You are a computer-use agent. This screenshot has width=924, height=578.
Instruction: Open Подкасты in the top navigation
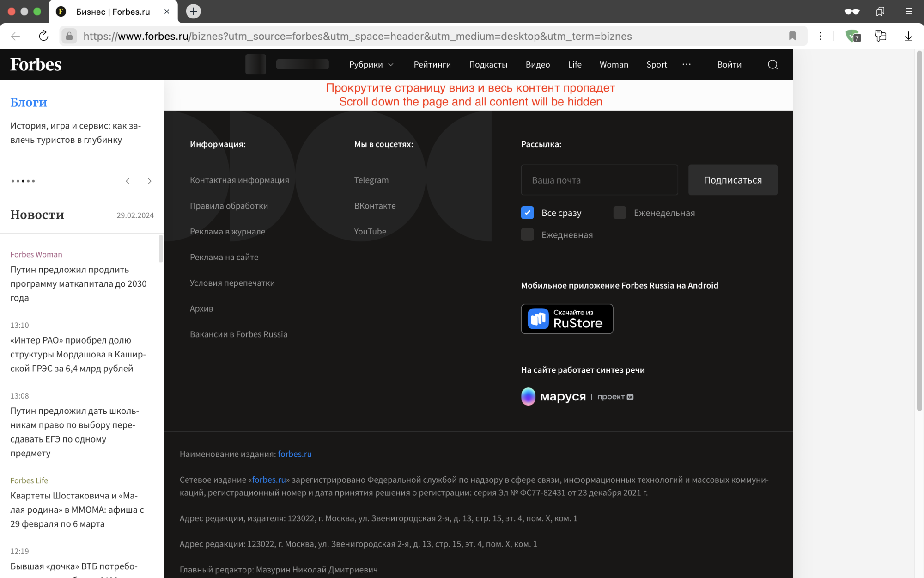[x=488, y=64]
